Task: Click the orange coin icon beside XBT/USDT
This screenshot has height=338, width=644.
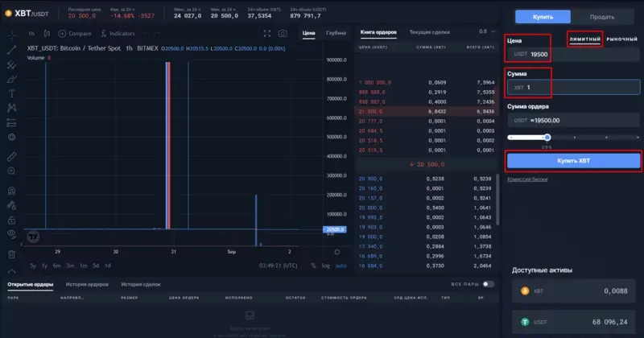Action: point(8,14)
